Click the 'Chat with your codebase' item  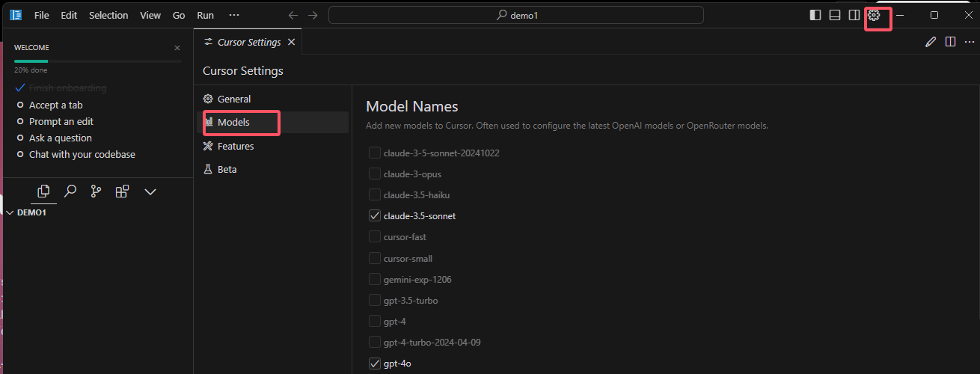82,154
